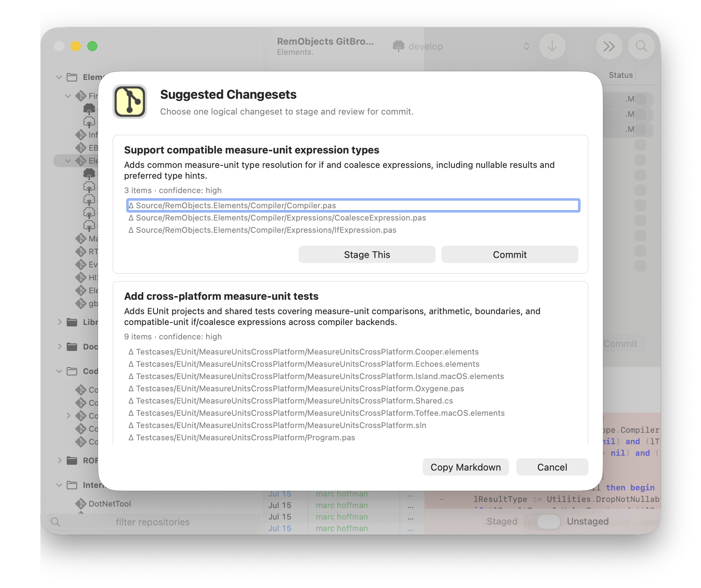Collapse the Cod folder group

(x=59, y=371)
